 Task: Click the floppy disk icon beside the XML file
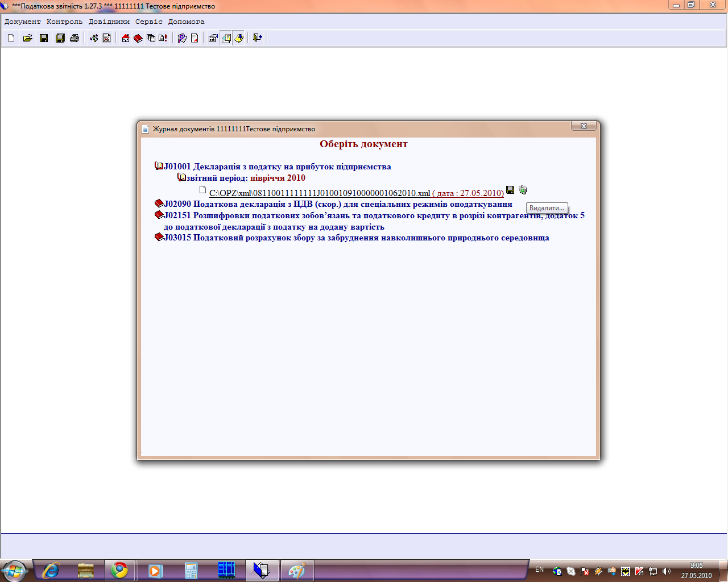click(x=510, y=190)
